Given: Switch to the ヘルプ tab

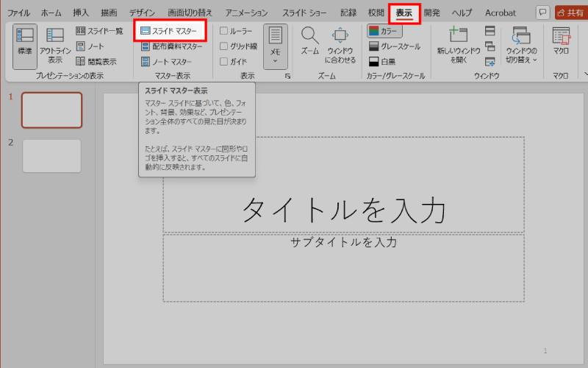Looking at the screenshot, I should pyautogui.click(x=462, y=13).
